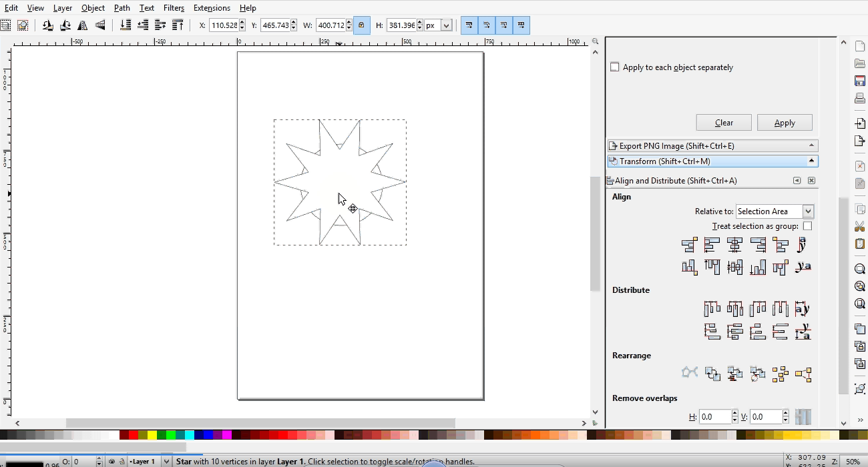Align right edges to anchor's left edge
868x467 pixels.
(690, 245)
